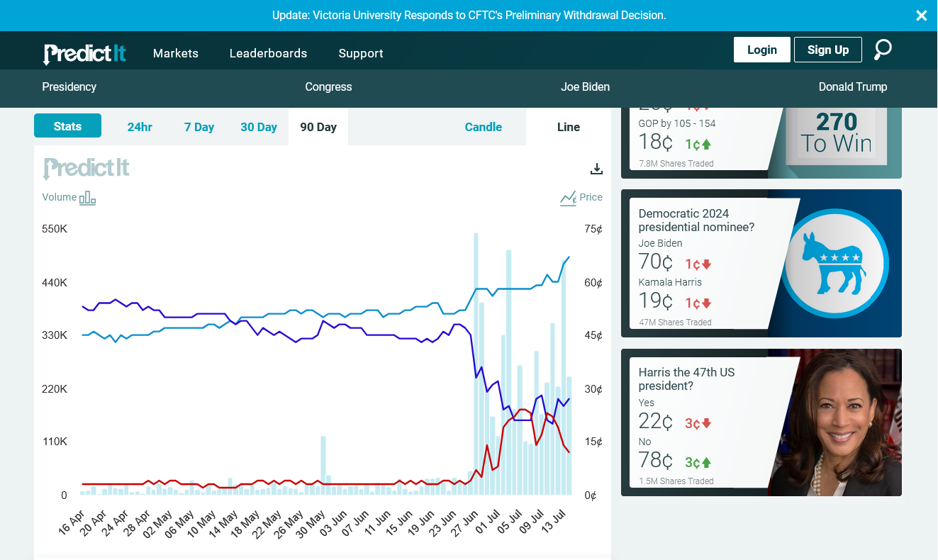Open Harris the 47th US president market
Viewport: 938px width, 560px height.
coord(686,379)
